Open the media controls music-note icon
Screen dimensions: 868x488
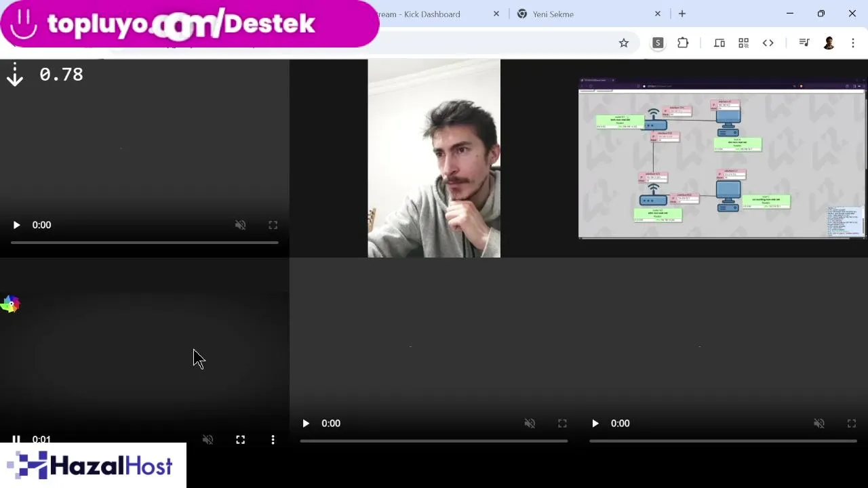coord(804,43)
